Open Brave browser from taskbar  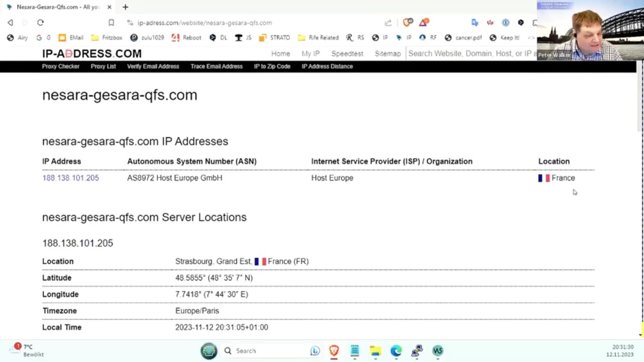334,351
